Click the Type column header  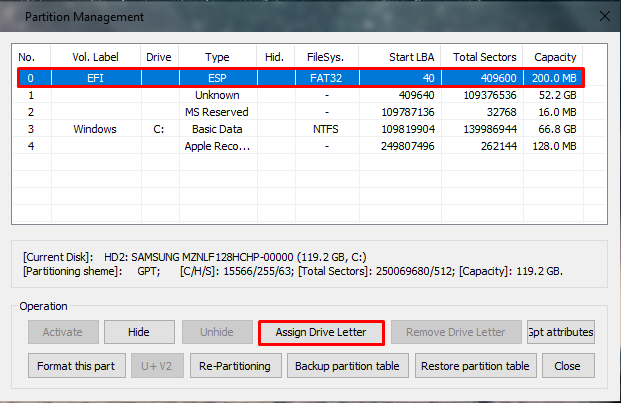pos(217,57)
